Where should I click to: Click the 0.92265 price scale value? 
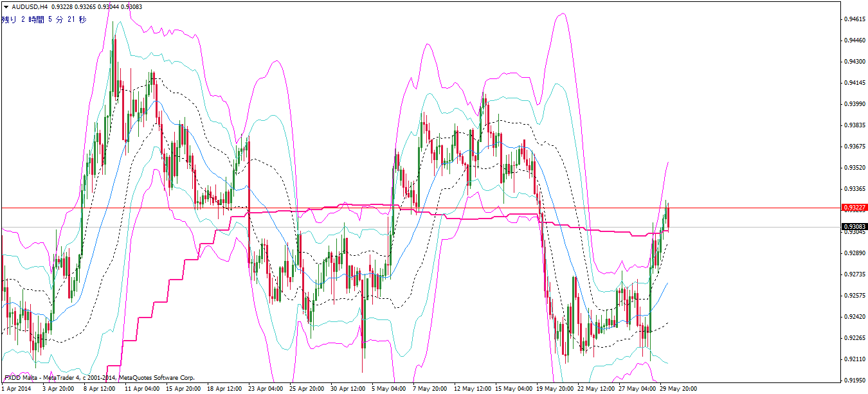pyautogui.click(x=854, y=338)
